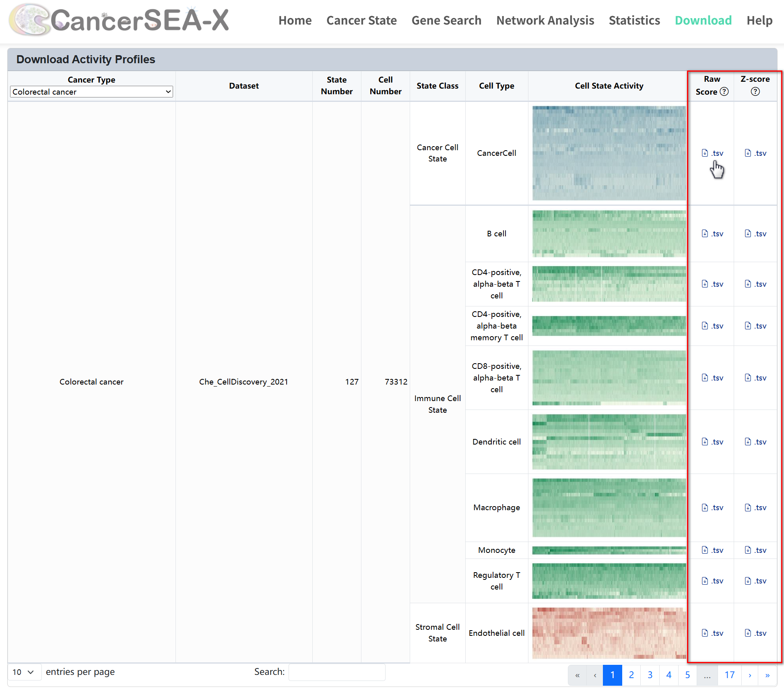Jump to last page double arrow
Viewport: 784px width, 693px height.
pos(767,675)
